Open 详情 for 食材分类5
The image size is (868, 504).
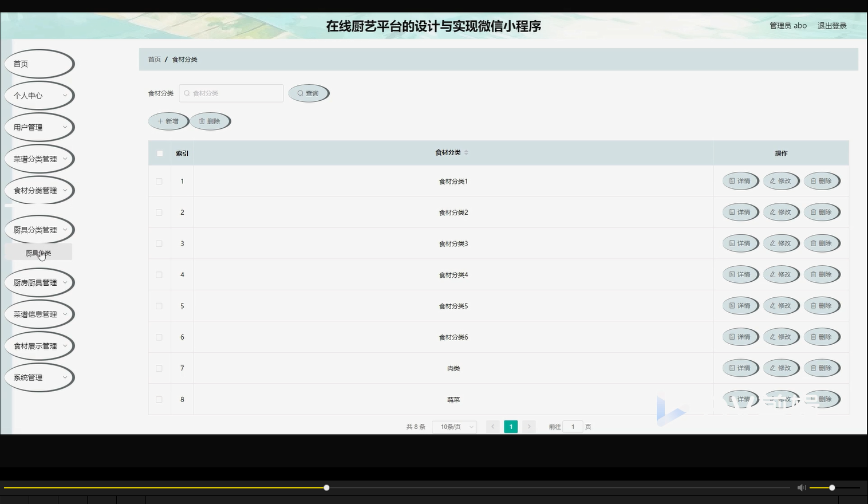point(740,306)
